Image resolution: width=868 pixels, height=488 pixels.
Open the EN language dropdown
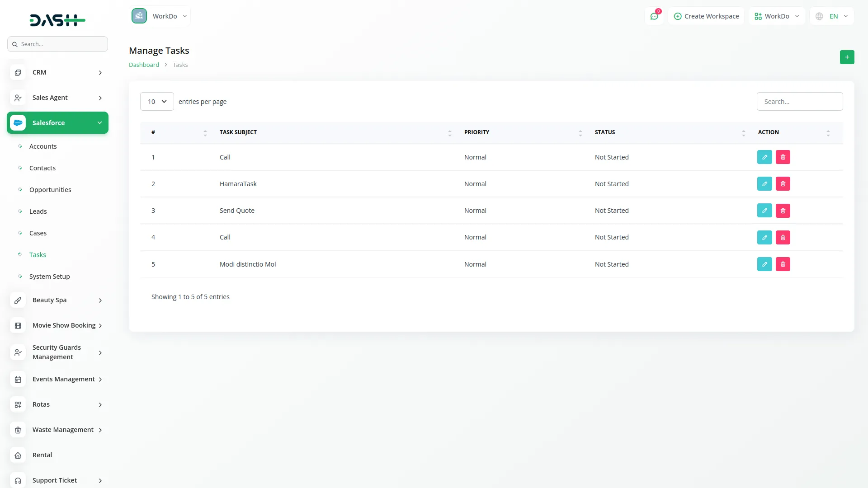point(836,16)
